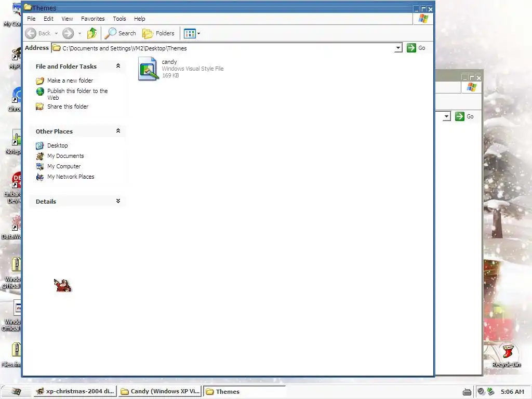Click the Make a new folder icon
Screen dimensions: 532x399
pyautogui.click(x=40, y=81)
